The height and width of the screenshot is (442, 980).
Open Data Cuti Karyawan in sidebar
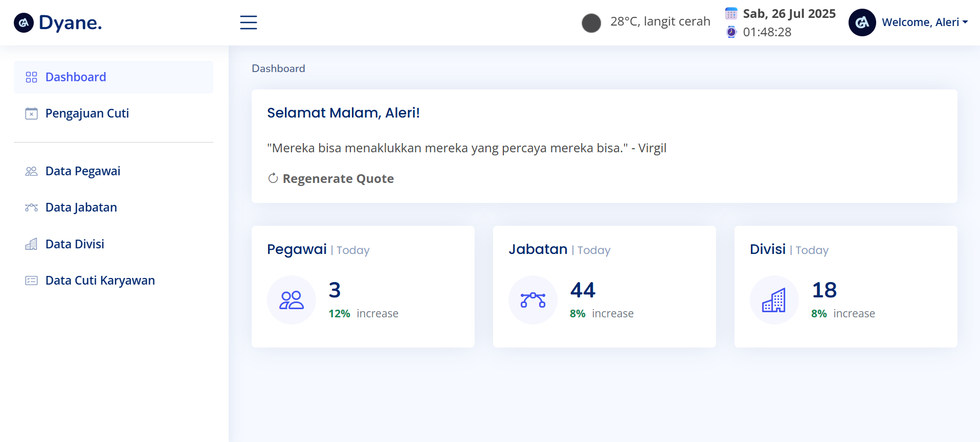100,281
